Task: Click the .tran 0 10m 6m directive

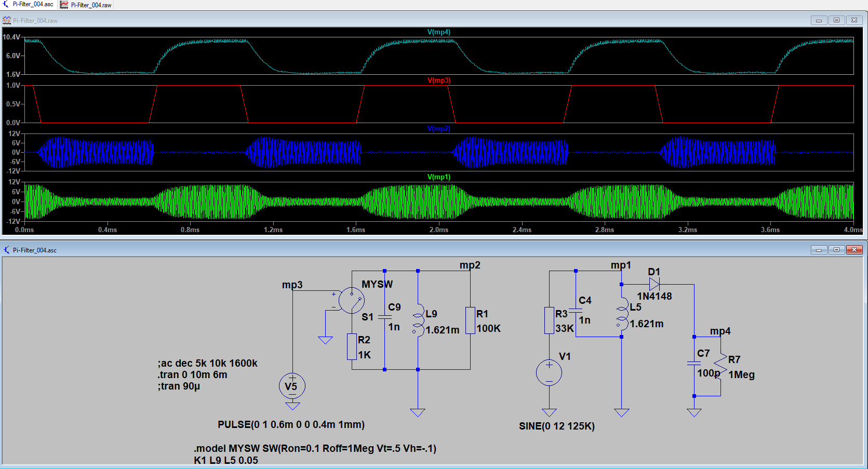Action: (192, 374)
